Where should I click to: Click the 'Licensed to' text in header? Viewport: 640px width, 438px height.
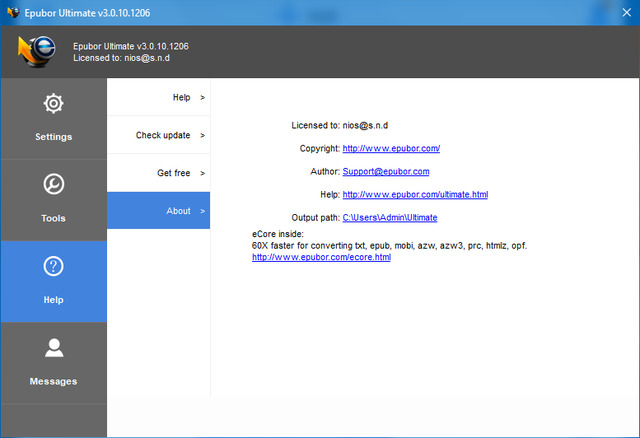[x=119, y=58]
